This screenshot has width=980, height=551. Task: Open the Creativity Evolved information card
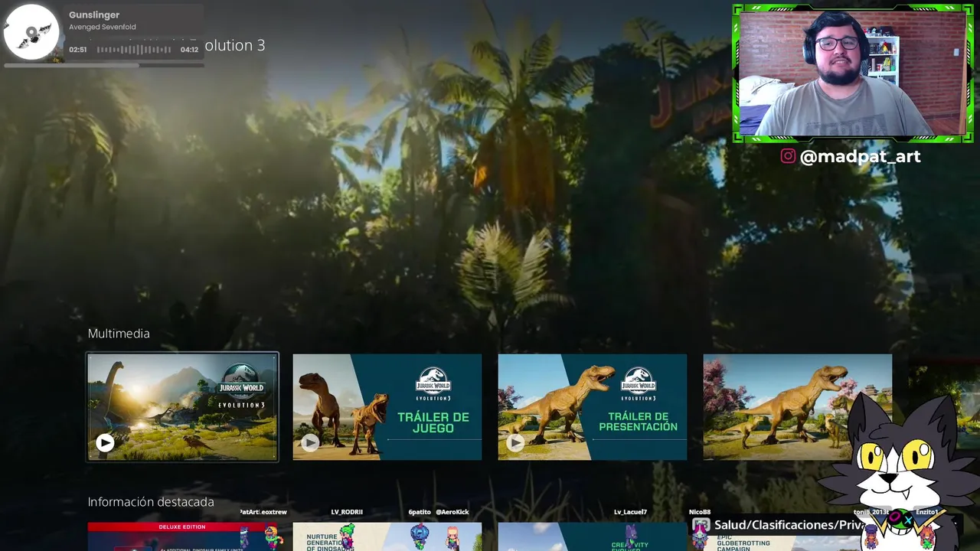point(593,536)
